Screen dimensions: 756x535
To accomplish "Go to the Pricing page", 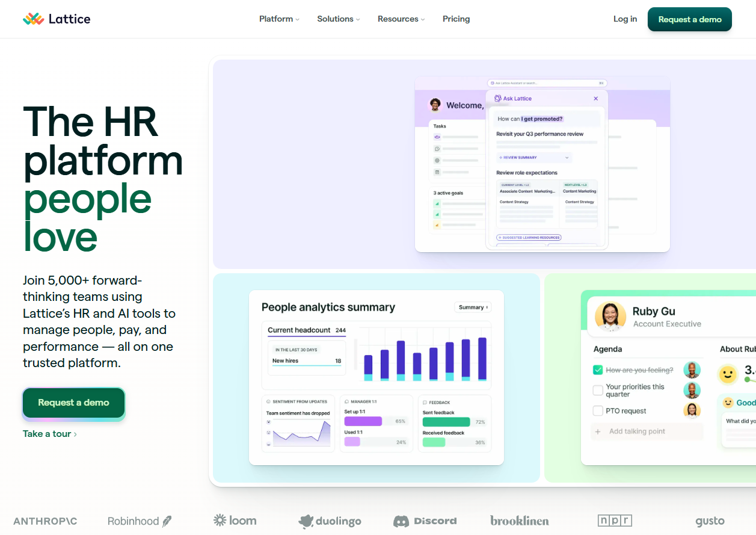I will [456, 19].
